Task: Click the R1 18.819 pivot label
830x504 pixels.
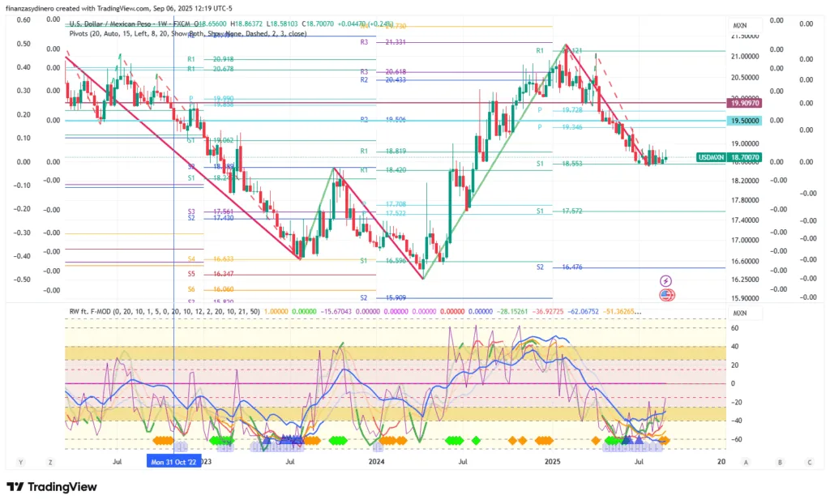Action: (383, 151)
